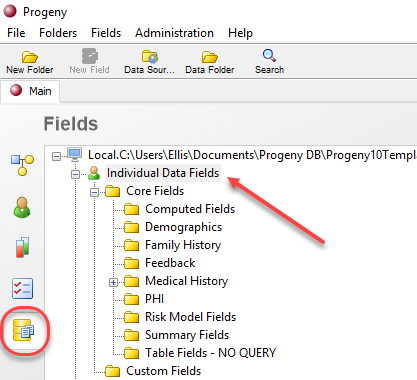Select the Main tab
This screenshot has height=380, width=417.
coord(30,91)
